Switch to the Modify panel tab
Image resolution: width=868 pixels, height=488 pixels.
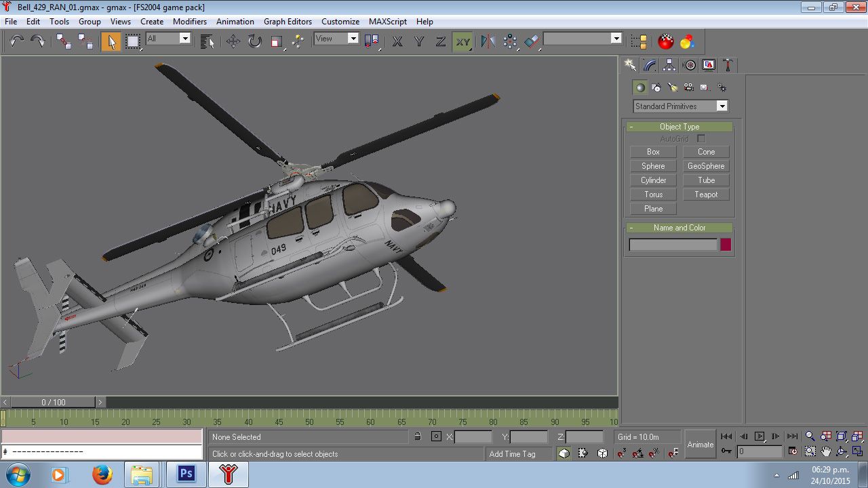click(x=648, y=64)
